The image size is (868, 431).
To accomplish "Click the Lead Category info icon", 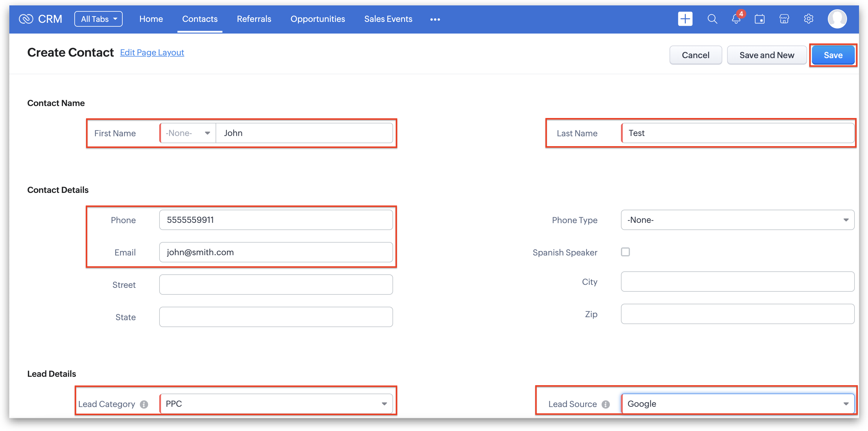I will [144, 404].
